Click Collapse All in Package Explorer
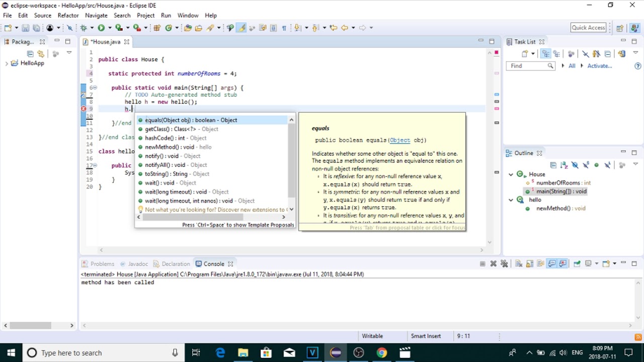 30,53
